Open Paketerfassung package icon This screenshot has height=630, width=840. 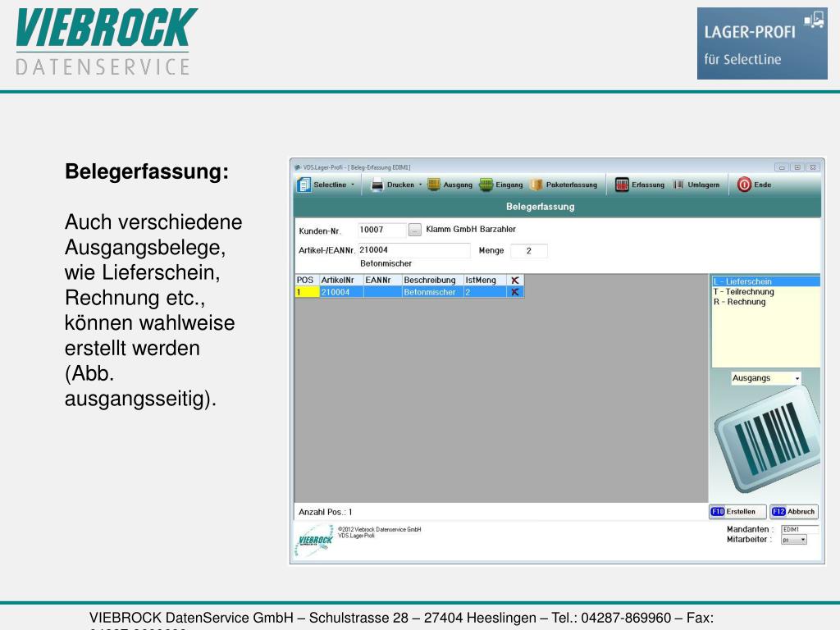pos(536,185)
